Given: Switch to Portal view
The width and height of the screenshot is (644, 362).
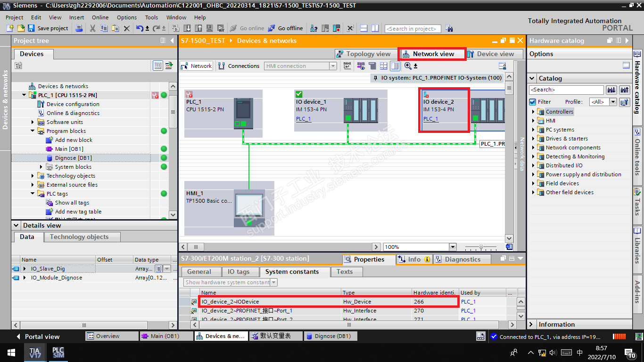Looking at the screenshot, I should click(x=38, y=337).
